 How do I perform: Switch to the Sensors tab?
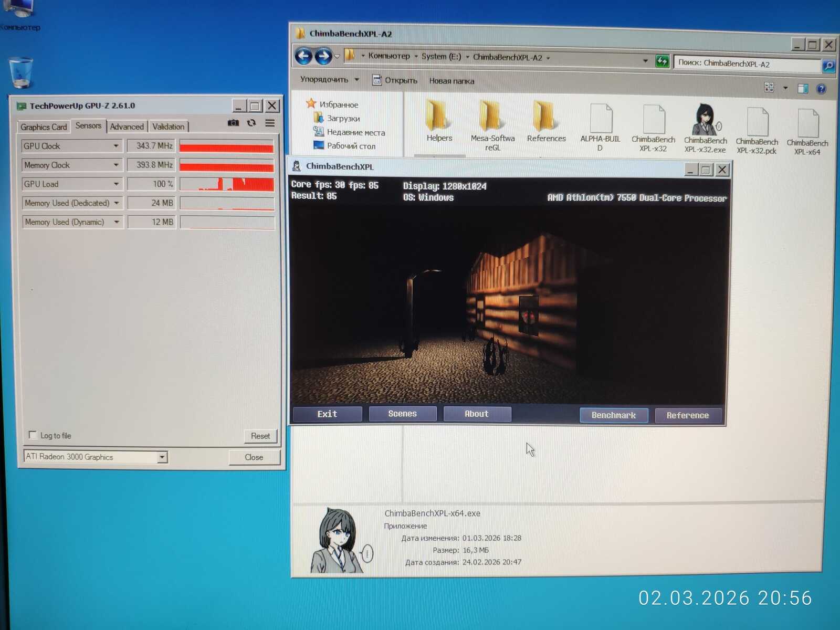click(88, 126)
